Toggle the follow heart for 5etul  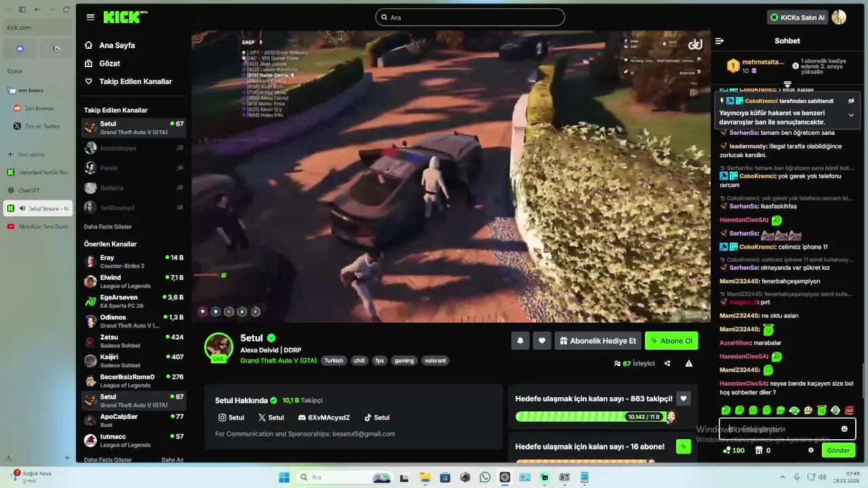[541, 341]
